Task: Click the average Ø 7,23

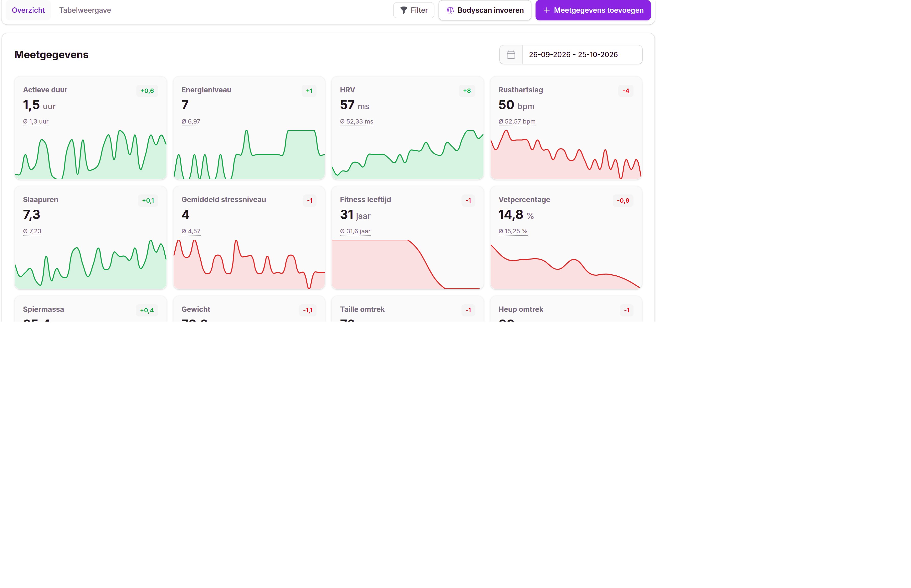Action: (x=32, y=231)
